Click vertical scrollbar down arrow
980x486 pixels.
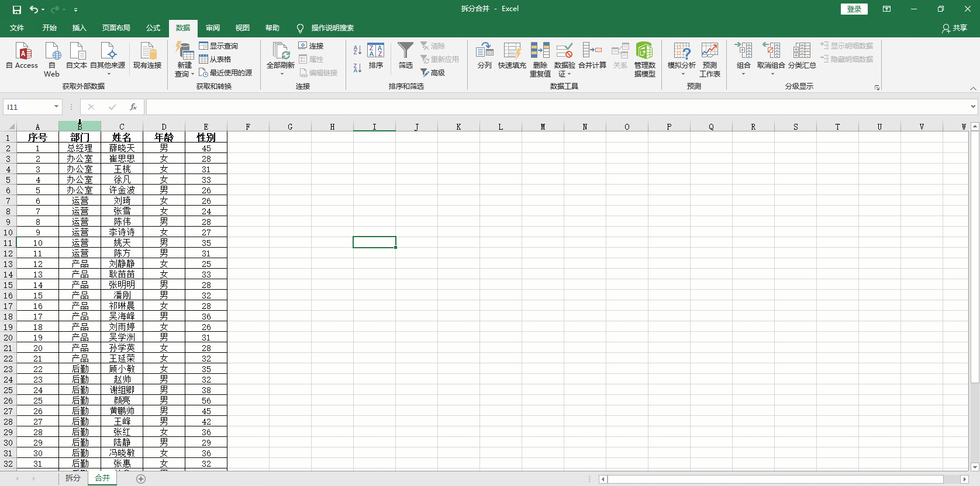pos(975,467)
